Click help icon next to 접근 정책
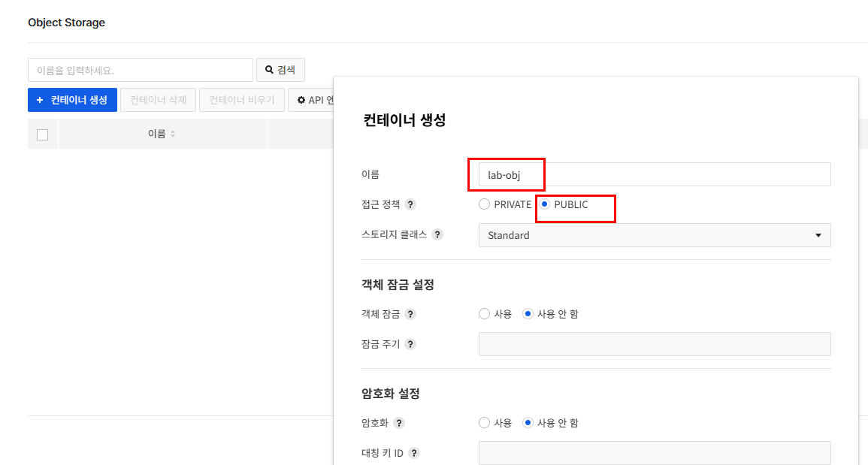The width and height of the screenshot is (868, 465). (410, 204)
